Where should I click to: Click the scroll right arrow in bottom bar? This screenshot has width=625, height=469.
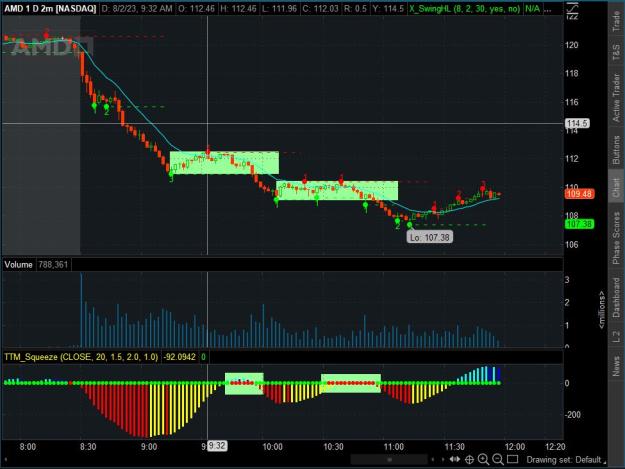(443, 459)
